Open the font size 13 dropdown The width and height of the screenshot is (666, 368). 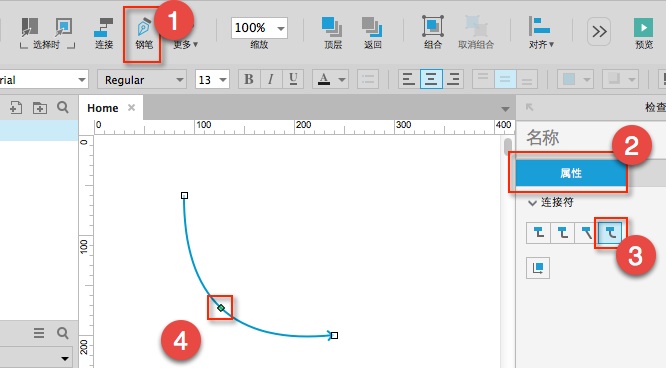(x=212, y=79)
